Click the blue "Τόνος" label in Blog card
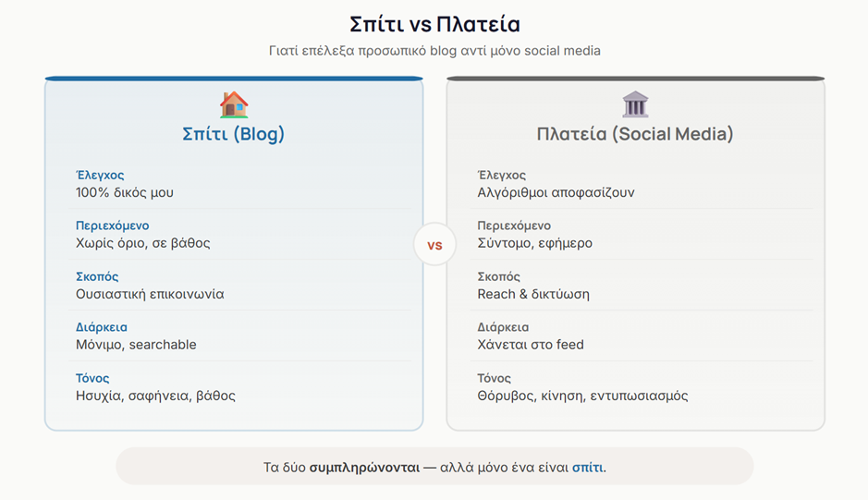 [92, 378]
